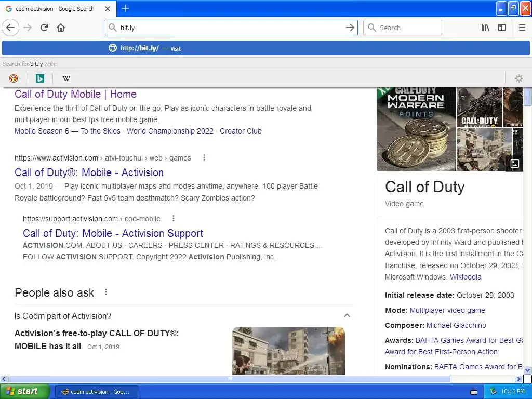Image resolution: width=532 pixels, height=399 pixels.
Task: Open the Creator Club link
Action: click(x=241, y=131)
